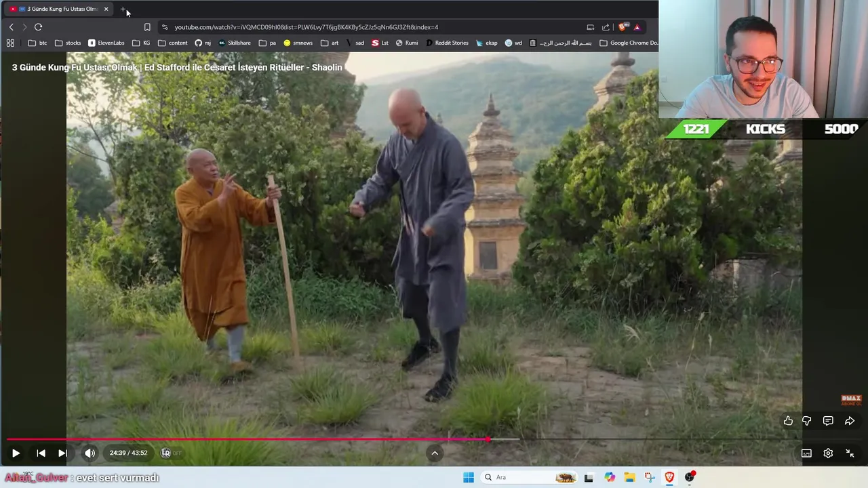Screen dimensions: 868x488
Task: Go back in browser history
Action: tap(11, 27)
